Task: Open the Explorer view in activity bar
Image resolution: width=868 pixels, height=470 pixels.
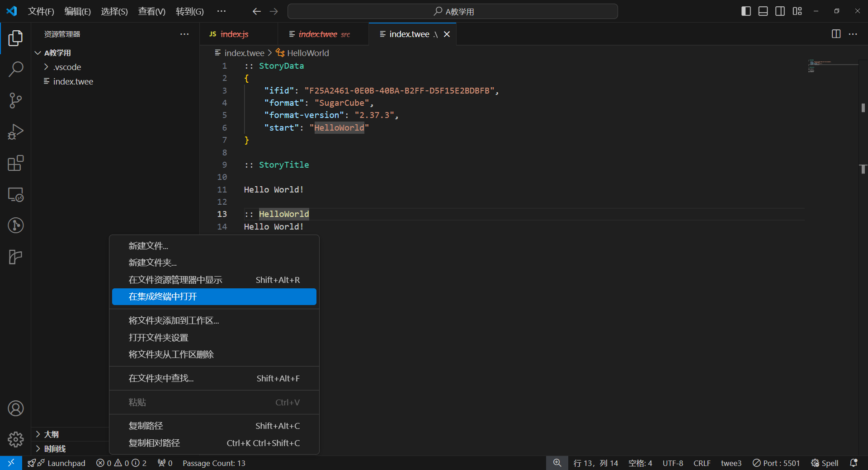Action: 15,38
